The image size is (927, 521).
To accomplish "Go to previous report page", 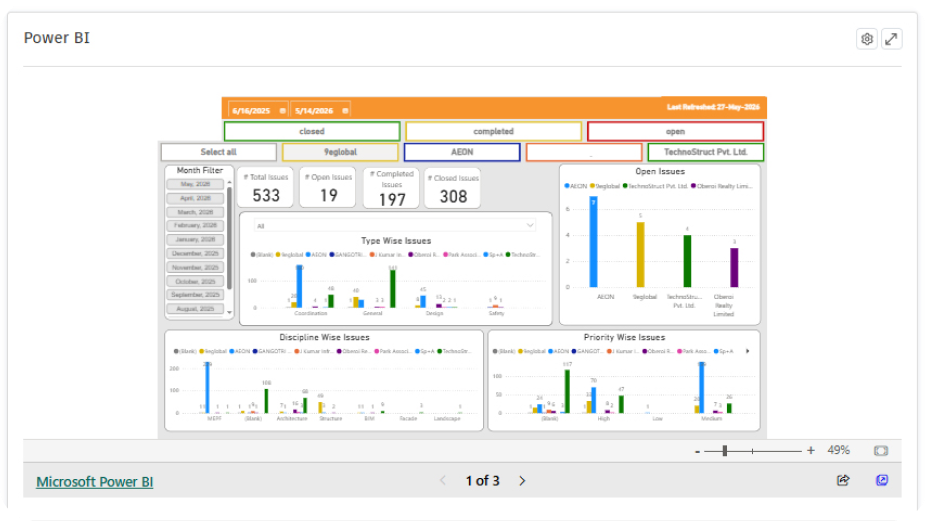I will click(443, 481).
